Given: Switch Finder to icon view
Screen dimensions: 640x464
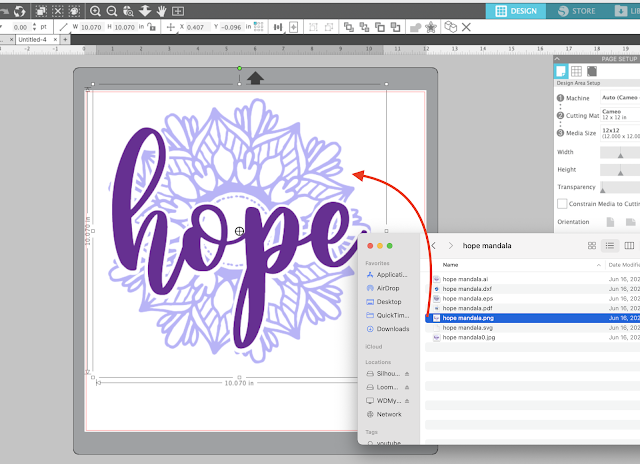Looking at the screenshot, I should click(x=592, y=246).
